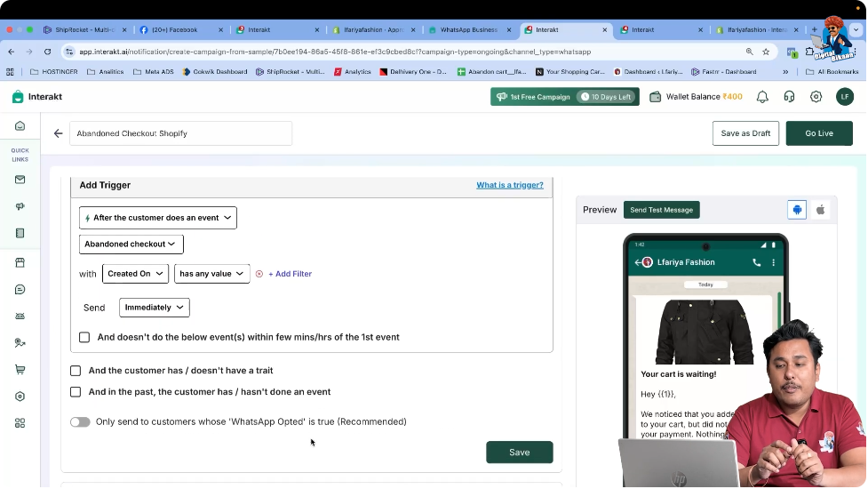Switch to the Lfariyafashion - Apps tab

click(374, 30)
